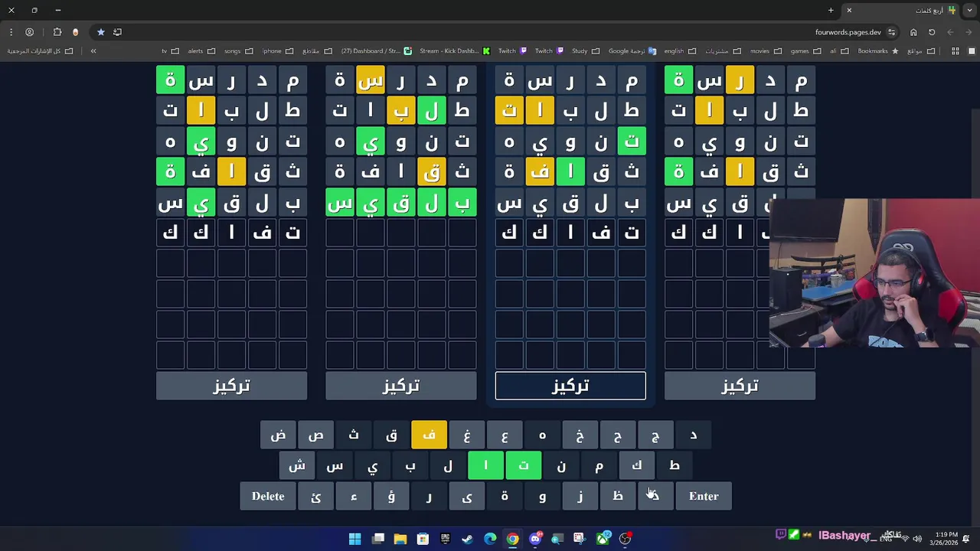Expand the tab search dropdown arrow
980x551 pixels.
[x=969, y=10]
